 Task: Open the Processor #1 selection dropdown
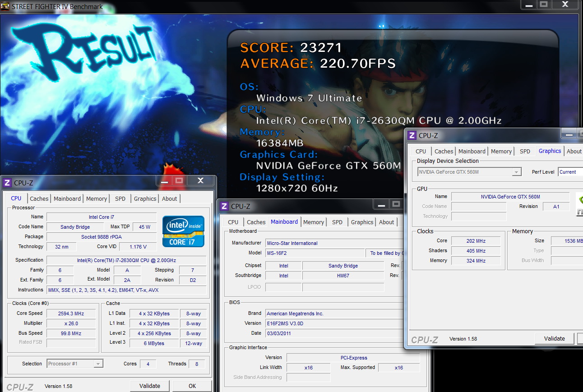pyautogui.click(x=75, y=364)
